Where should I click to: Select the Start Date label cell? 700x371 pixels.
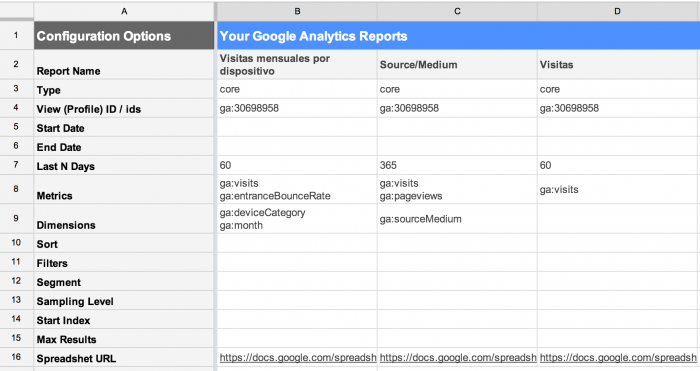click(x=124, y=128)
